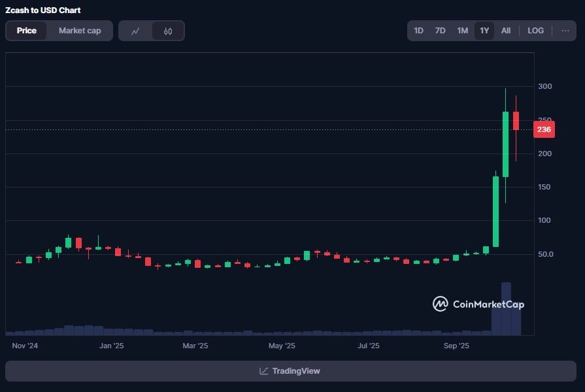The width and height of the screenshot is (585, 392).
Task: Open the three-dot more options menu
Action: tap(565, 31)
